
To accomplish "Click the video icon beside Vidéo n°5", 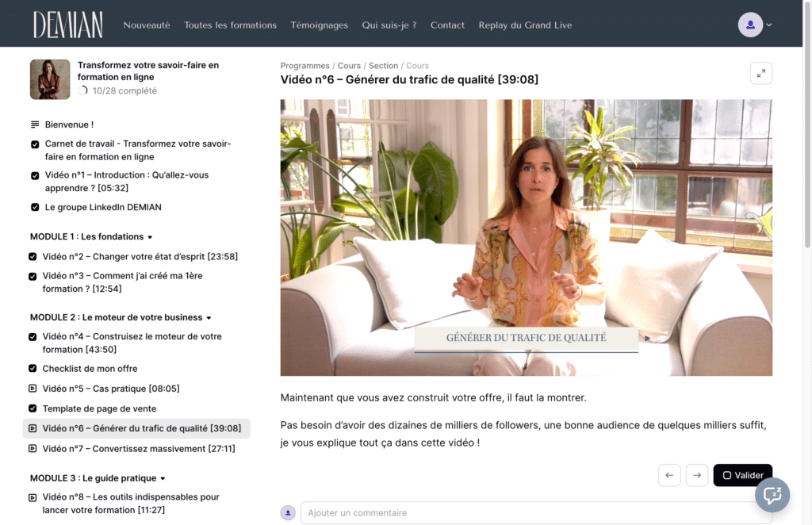I will coord(33,389).
